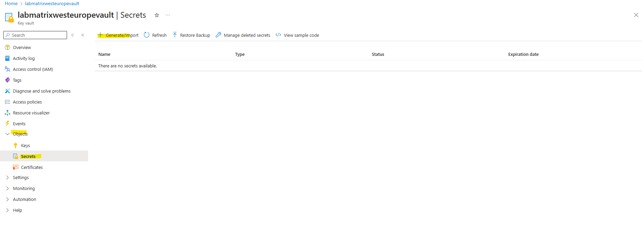Open Access policies
The width and height of the screenshot is (644, 239).
pyautogui.click(x=27, y=102)
